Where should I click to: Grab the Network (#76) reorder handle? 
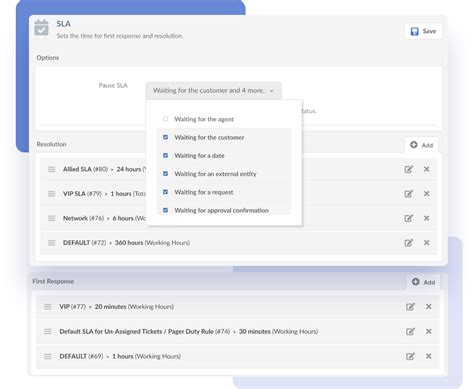pyautogui.click(x=51, y=218)
